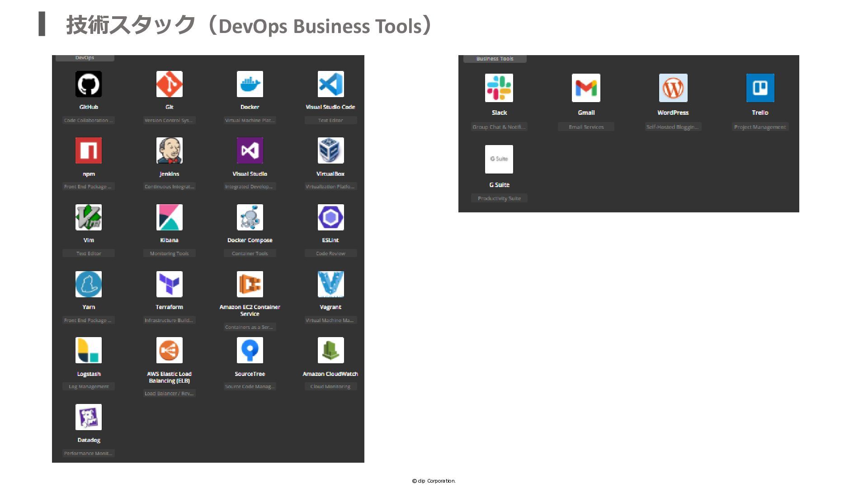Click the Virtualization Platfo... tag
The image size is (868, 488).
[330, 187]
